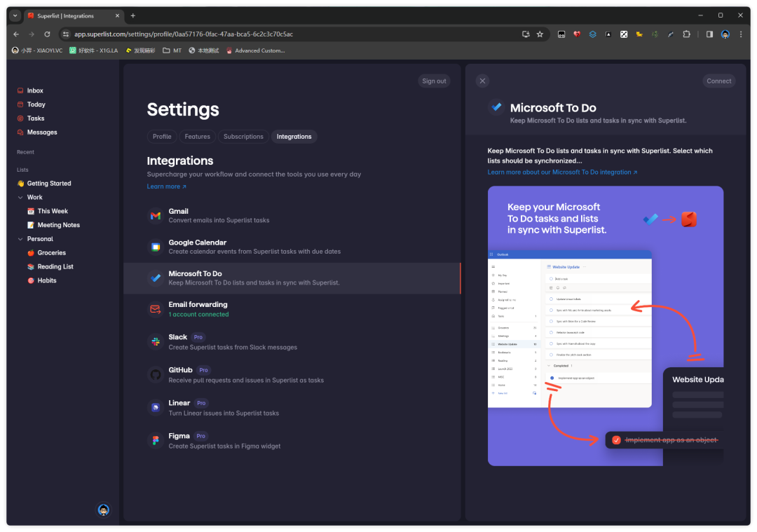Open Messages in sidebar

pyautogui.click(x=37, y=132)
